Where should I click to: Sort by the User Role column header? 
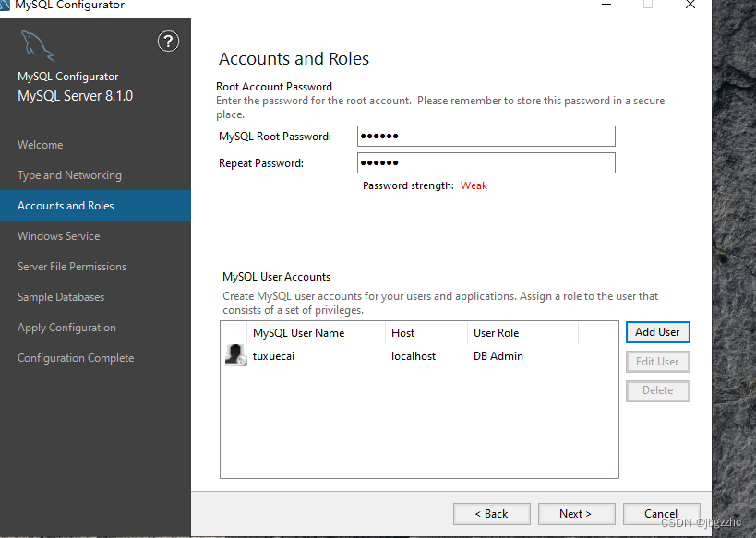click(x=522, y=333)
